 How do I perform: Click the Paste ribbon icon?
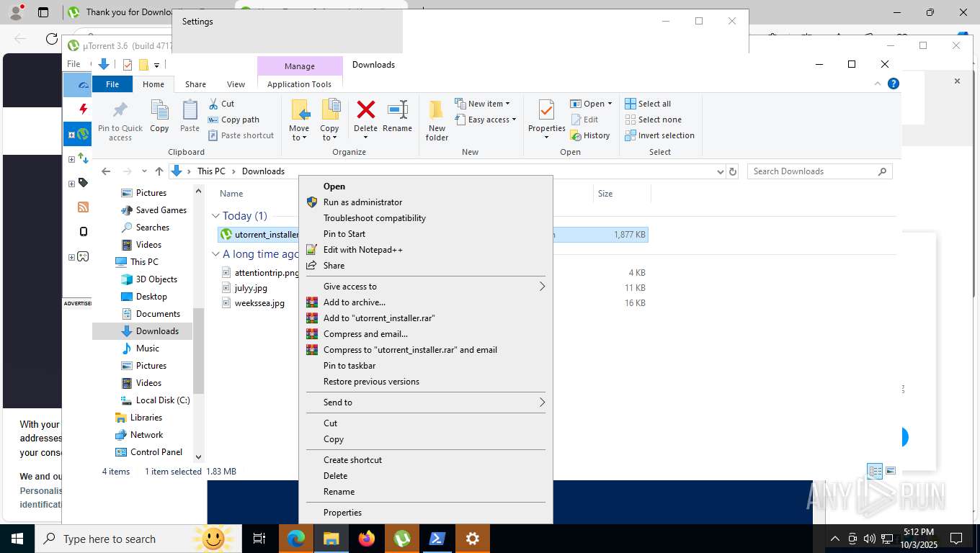tap(190, 117)
